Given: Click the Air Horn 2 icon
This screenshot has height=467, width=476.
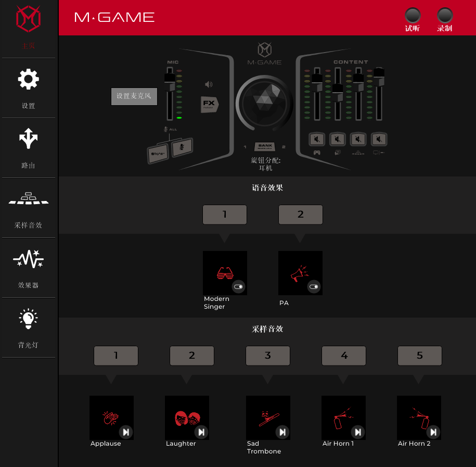Looking at the screenshot, I should pos(419,418).
